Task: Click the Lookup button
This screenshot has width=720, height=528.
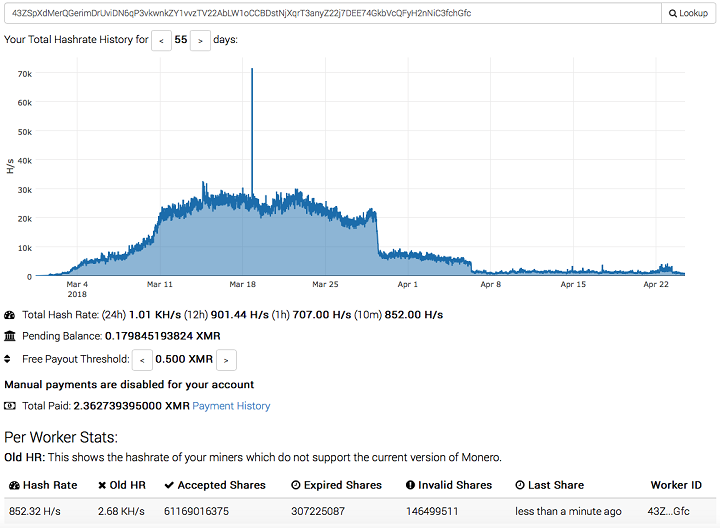Action: pos(688,13)
